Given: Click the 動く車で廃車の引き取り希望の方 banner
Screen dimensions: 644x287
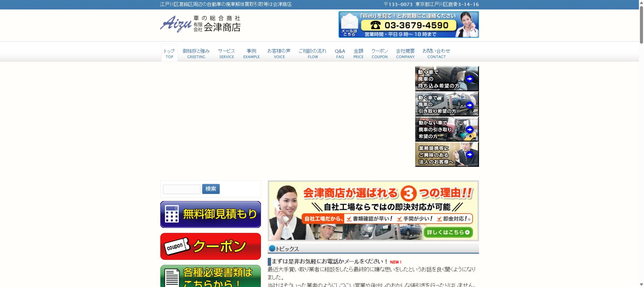Looking at the screenshot, I should tap(447, 104).
